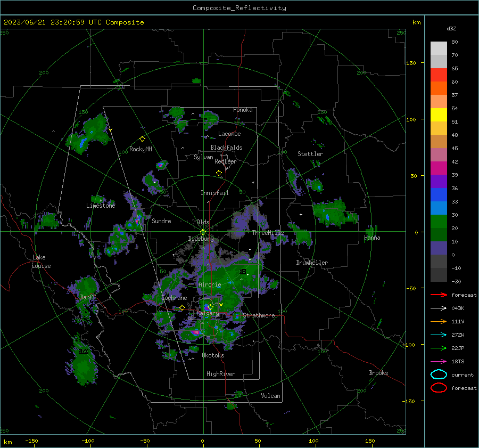Image resolution: width=479 pixels, height=448 pixels.
Task: Click the Cochrane label
Action: point(174,298)
